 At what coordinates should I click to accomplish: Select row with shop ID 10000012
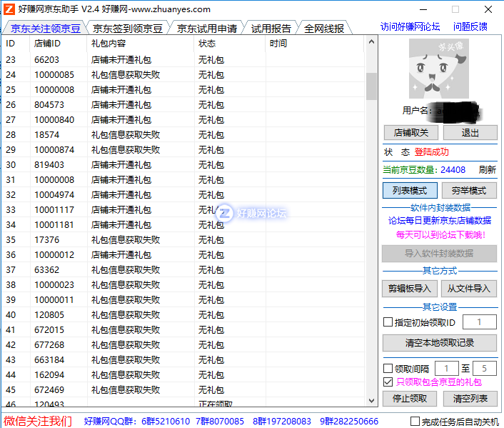pyautogui.click(x=183, y=255)
